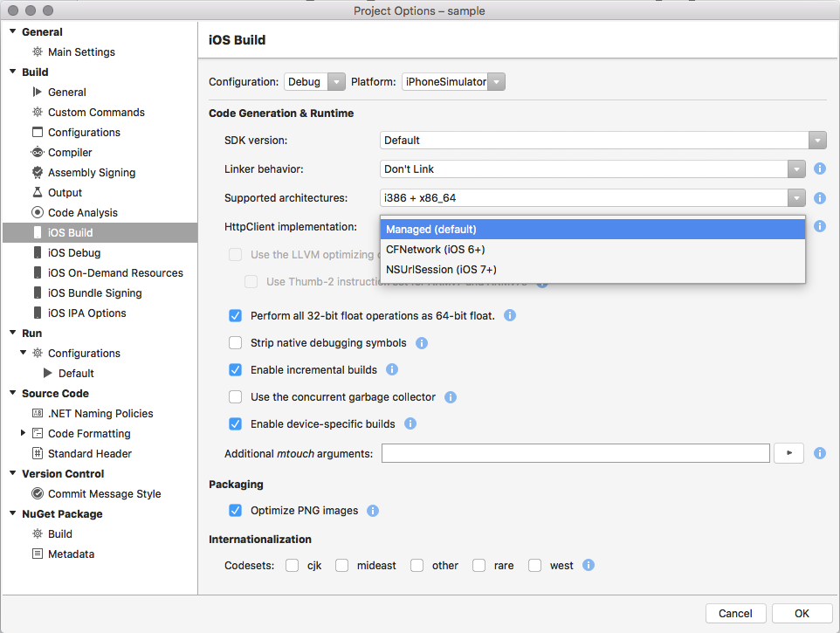Enable Strip native debugging symbols
This screenshot has width=840, height=633.
pyautogui.click(x=235, y=343)
